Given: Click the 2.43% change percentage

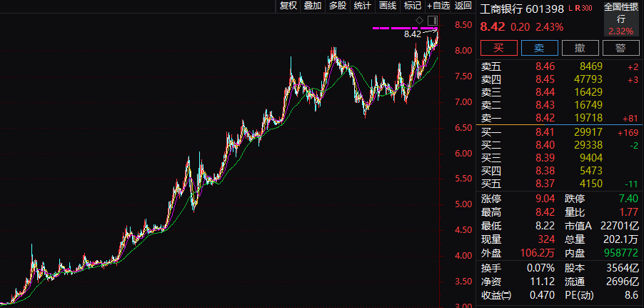Looking at the screenshot, I should [x=549, y=27].
